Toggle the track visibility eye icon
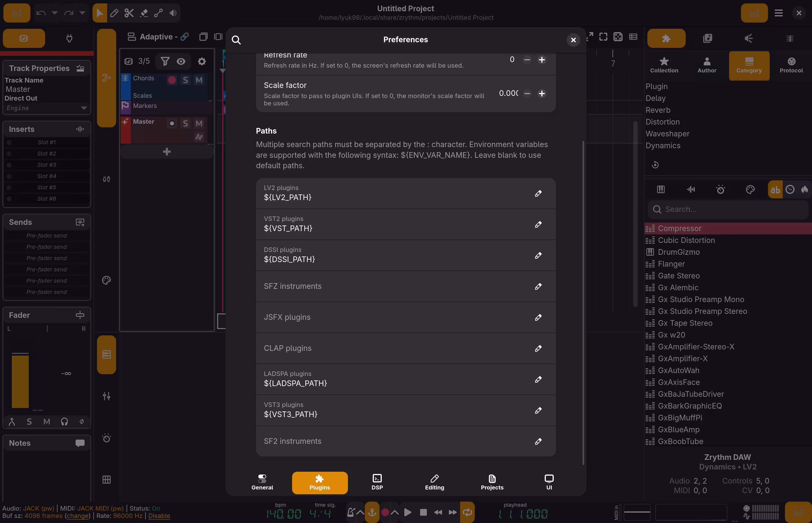 point(181,61)
